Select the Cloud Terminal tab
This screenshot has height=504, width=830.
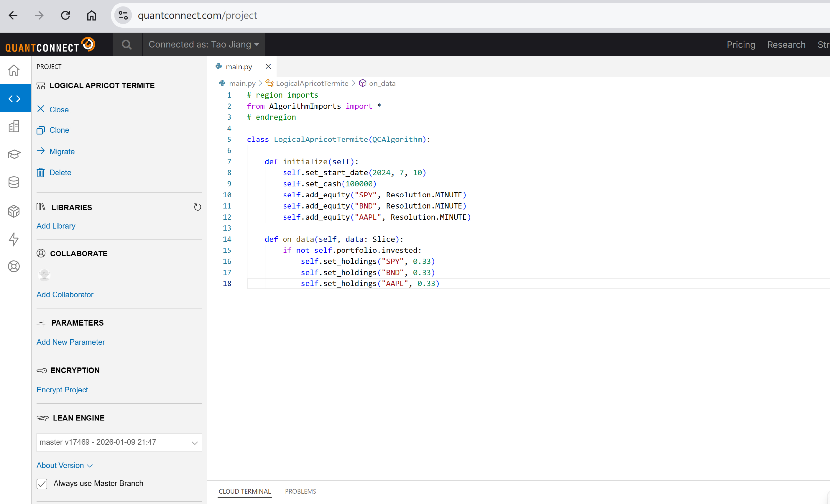(x=244, y=491)
